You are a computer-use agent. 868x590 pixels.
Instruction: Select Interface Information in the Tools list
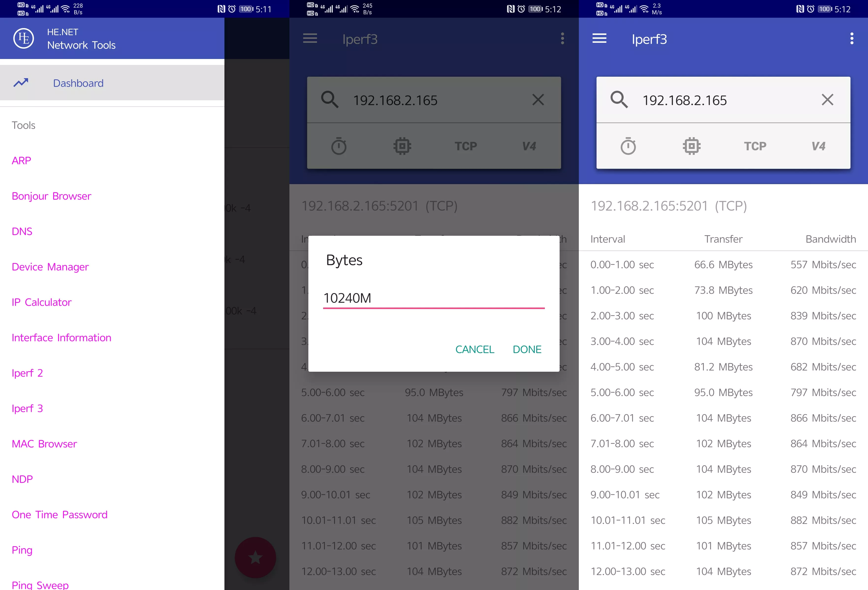pos(61,337)
